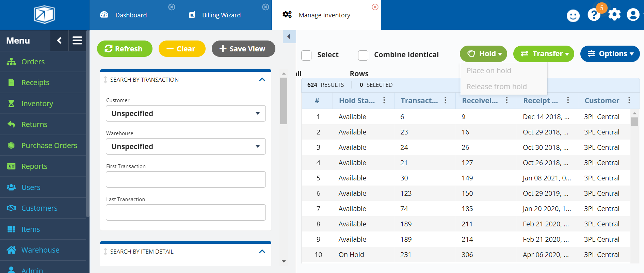Open the Customer dropdown
644x273 pixels.
pyautogui.click(x=186, y=113)
